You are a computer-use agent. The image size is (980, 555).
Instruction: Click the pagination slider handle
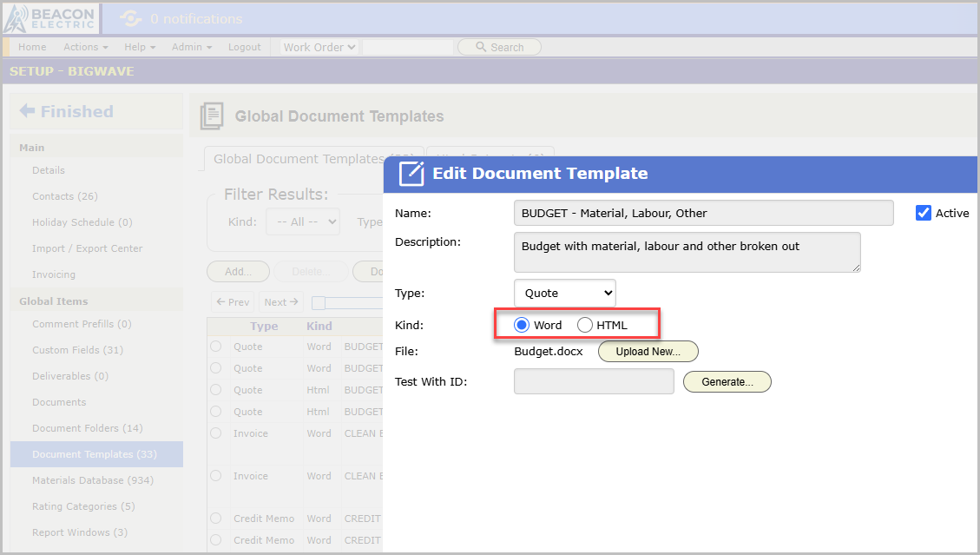(319, 303)
